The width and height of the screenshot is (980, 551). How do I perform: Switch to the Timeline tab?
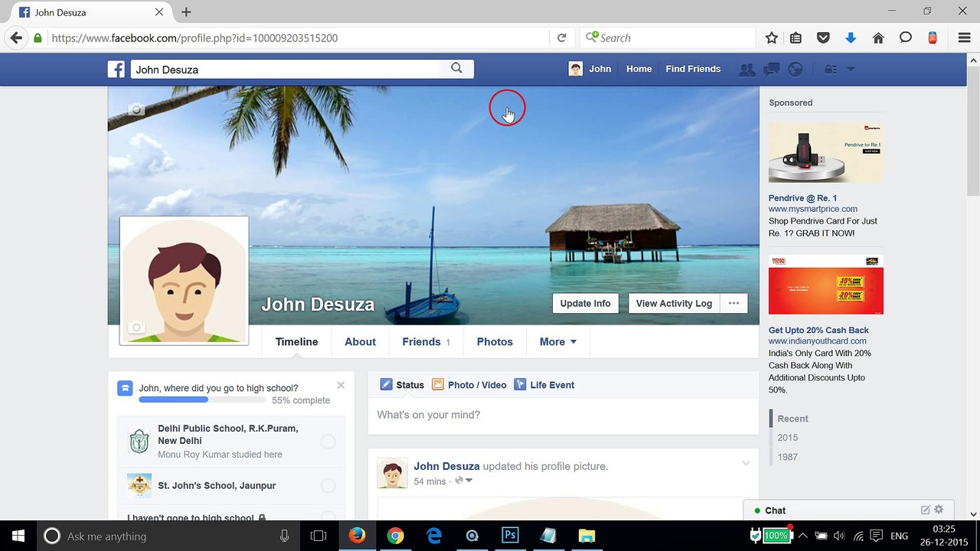tap(296, 342)
